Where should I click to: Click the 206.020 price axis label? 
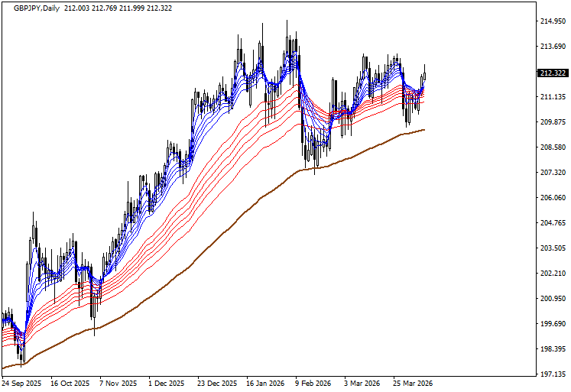[552, 198]
